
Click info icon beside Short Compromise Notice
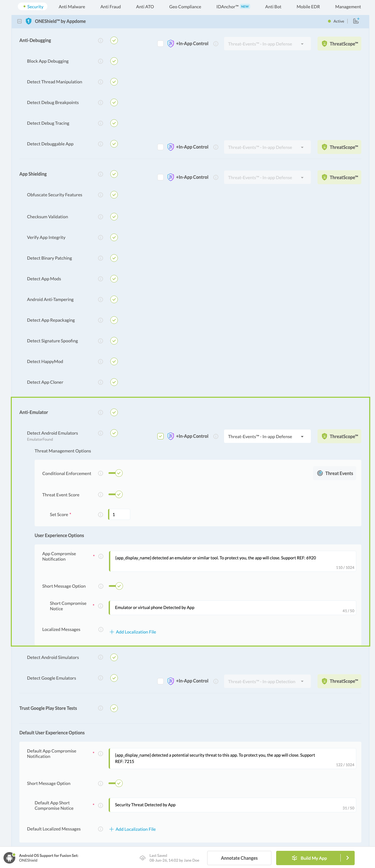100,606
